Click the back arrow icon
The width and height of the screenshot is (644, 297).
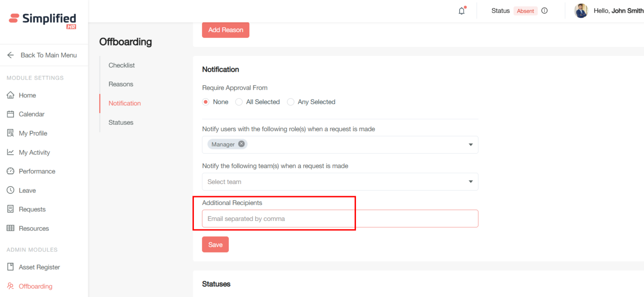click(10, 55)
